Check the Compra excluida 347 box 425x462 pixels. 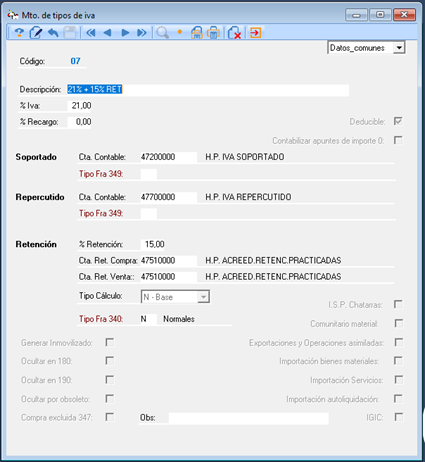(110, 417)
